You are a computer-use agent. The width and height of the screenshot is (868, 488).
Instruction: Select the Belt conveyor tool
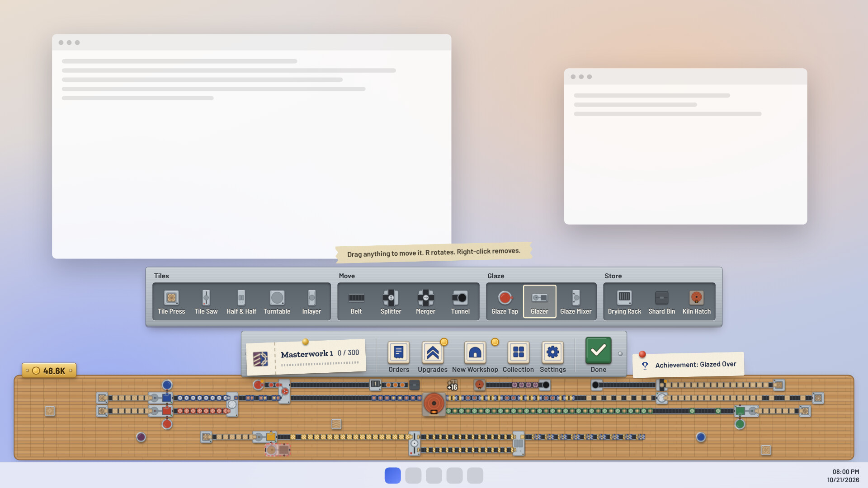(356, 302)
